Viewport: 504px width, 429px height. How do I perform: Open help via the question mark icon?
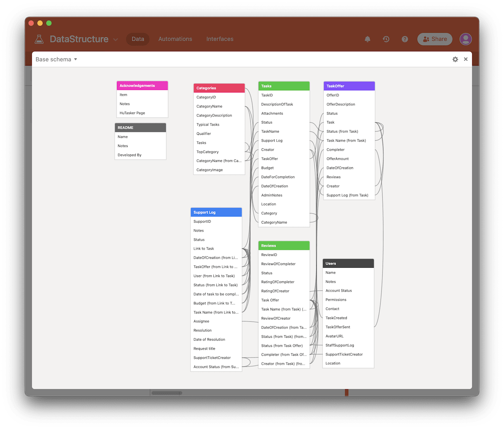tap(404, 39)
